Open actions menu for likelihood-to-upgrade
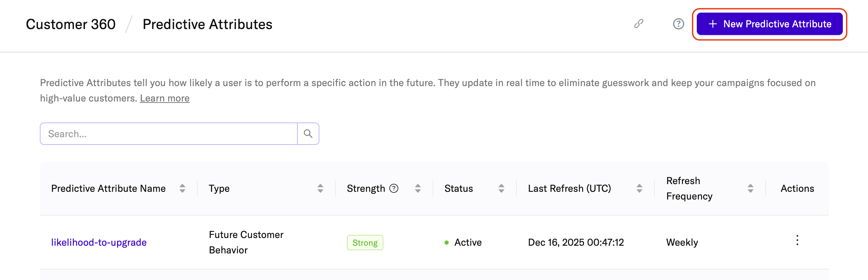This screenshot has height=280, width=868. click(x=797, y=240)
